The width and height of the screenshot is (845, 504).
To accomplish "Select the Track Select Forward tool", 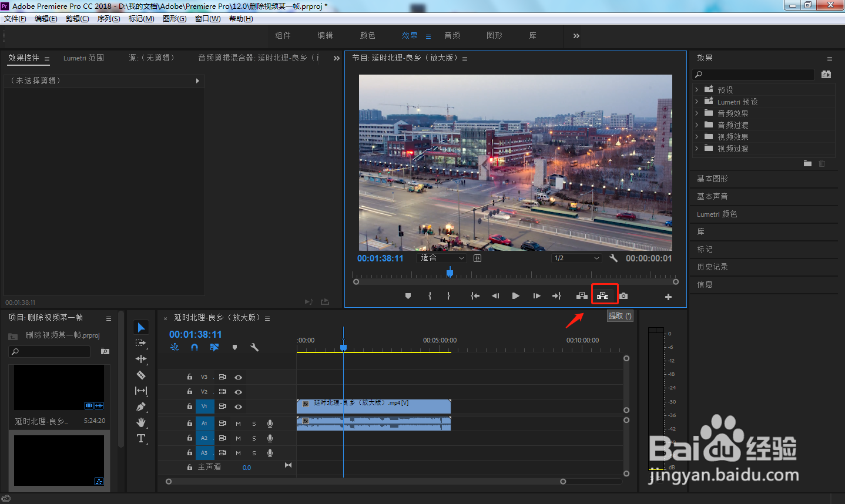I will (140, 343).
